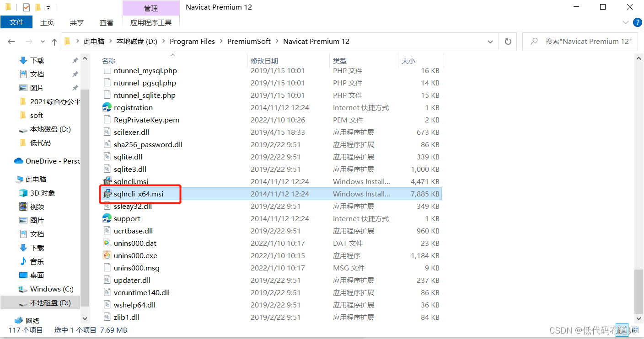The image size is (644, 339).
Task: Click the 管理 contextual tab header
Action: coord(151,8)
